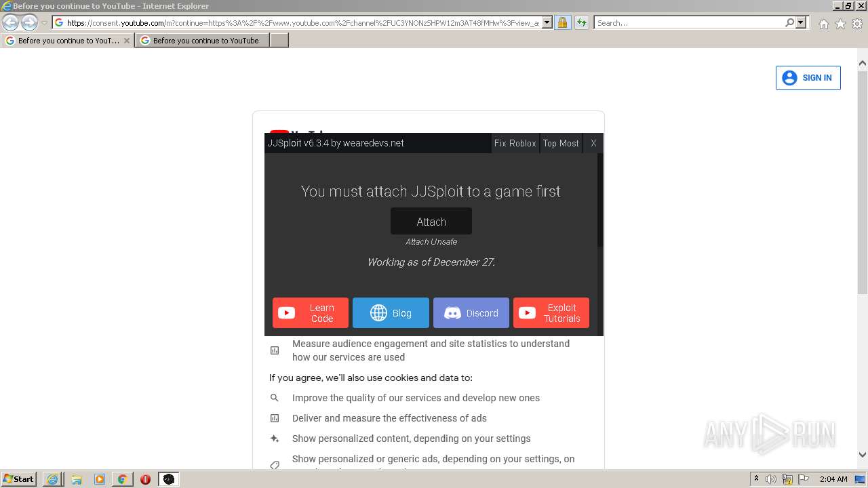Open the Tools gear icon
The height and width of the screenshot is (488, 868).
tap(857, 24)
